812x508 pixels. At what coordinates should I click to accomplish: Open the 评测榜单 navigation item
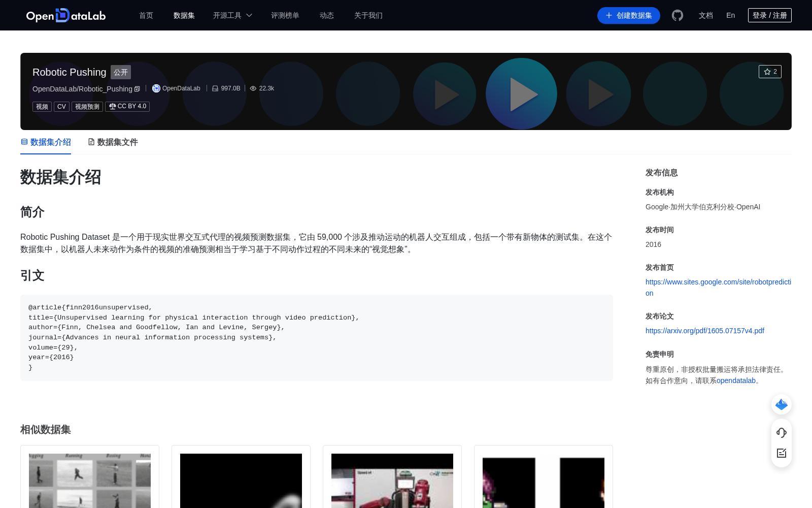[x=285, y=15]
